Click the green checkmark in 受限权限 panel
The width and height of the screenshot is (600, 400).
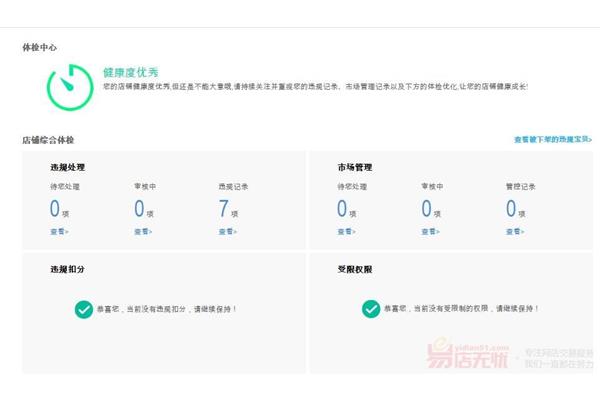tap(371, 309)
